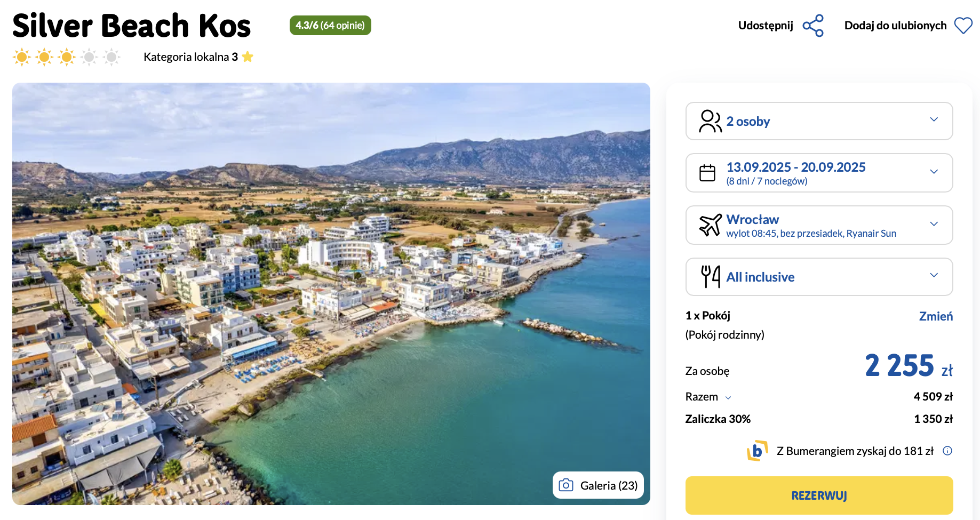Expand the Wrocław departure dropdown
Image resolution: width=980 pixels, height=520 pixels.
[x=934, y=224]
